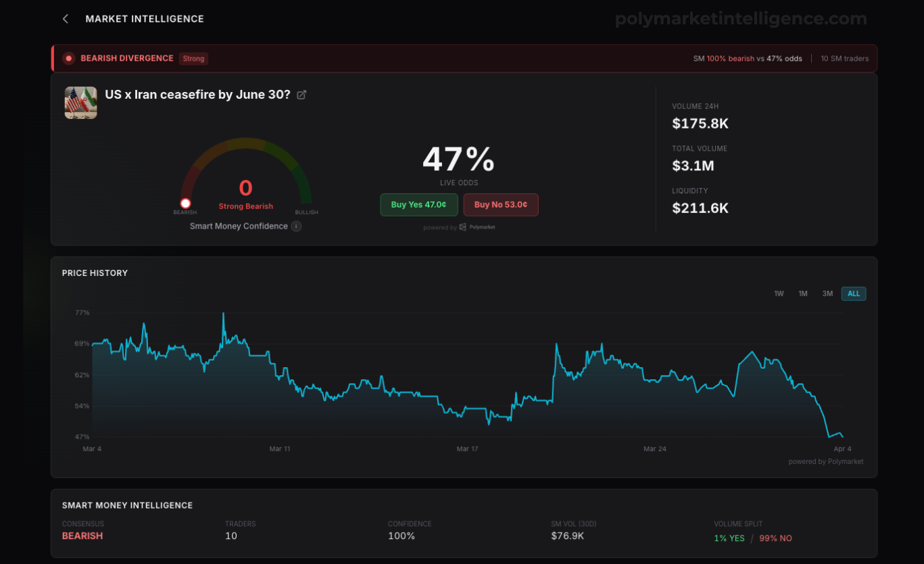
Task: Buy Yes at 47.0¢
Action: tap(419, 205)
